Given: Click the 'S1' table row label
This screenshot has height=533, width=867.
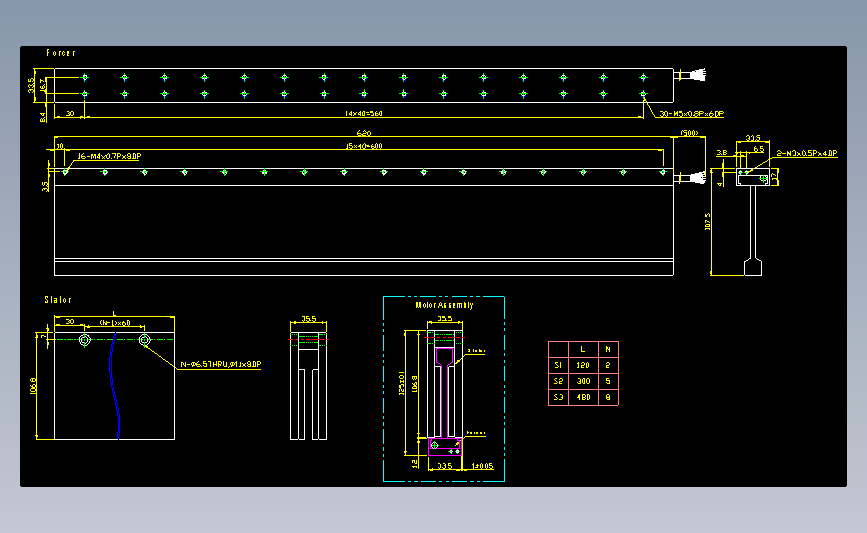Looking at the screenshot, I should [x=558, y=365].
